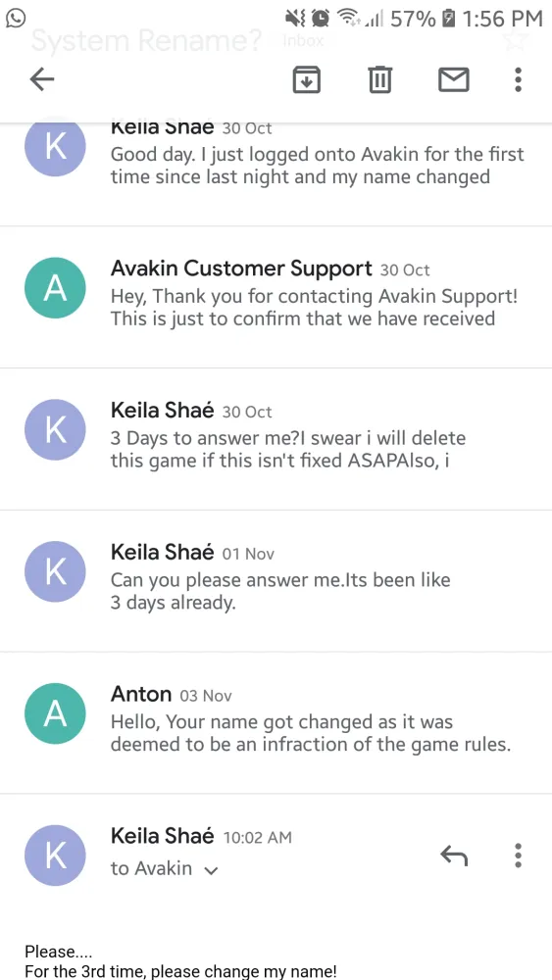
Task: Open message options next to reply arrow
Action: click(x=518, y=855)
